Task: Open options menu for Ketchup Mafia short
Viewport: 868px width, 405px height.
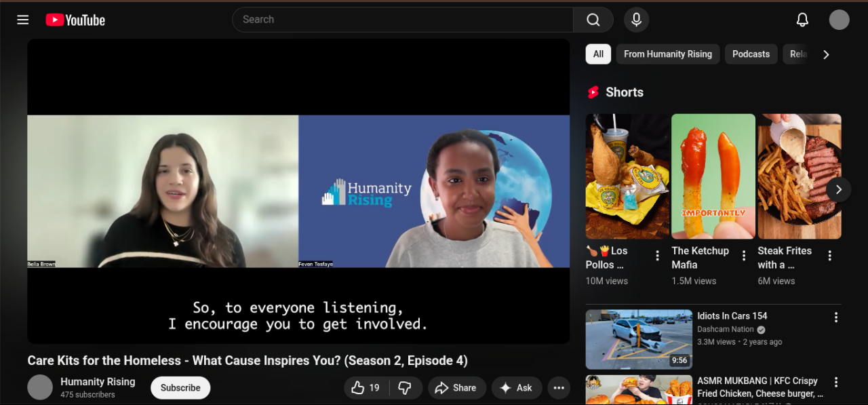Action: pyautogui.click(x=743, y=256)
